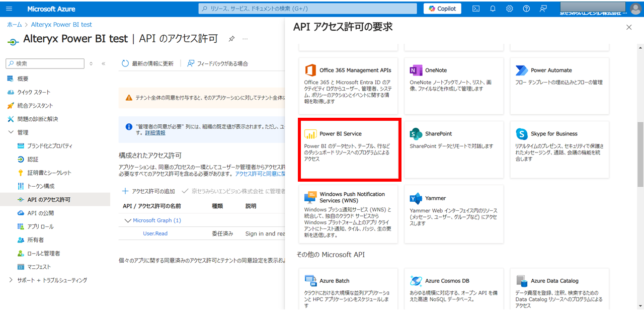This screenshot has height=312, width=644.
Task: Collapse the sidebar with double chevron
Action: pos(103,63)
